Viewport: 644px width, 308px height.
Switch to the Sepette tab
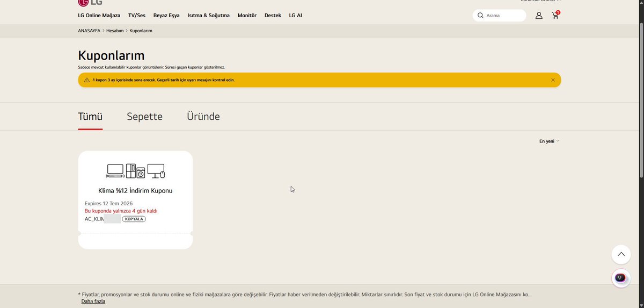(x=144, y=117)
